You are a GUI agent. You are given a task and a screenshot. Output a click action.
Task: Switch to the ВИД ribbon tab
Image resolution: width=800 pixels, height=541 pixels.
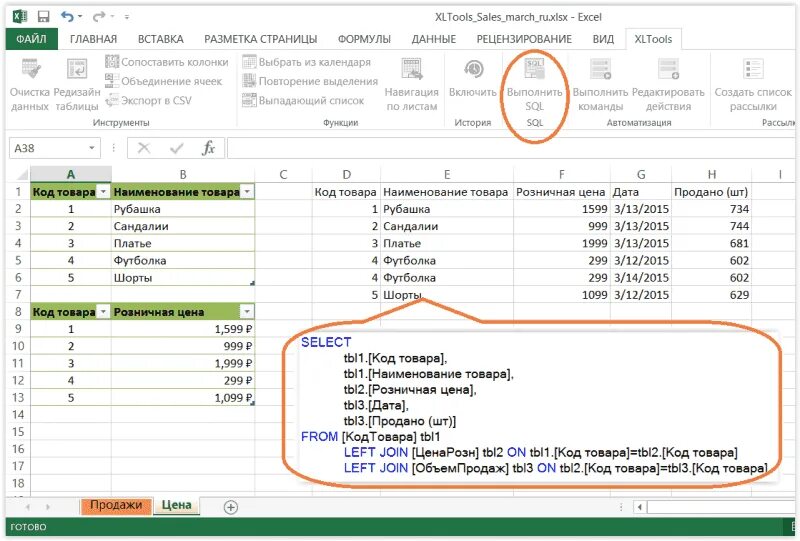603,39
